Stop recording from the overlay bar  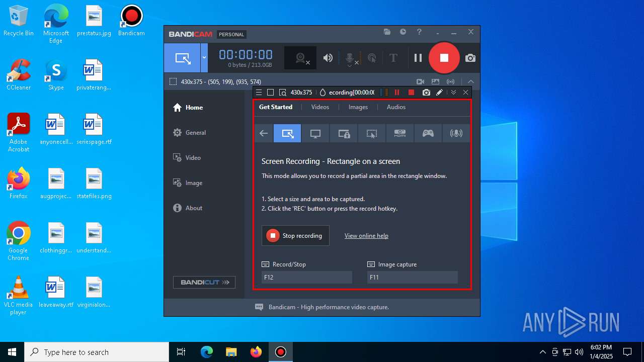point(411,93)
